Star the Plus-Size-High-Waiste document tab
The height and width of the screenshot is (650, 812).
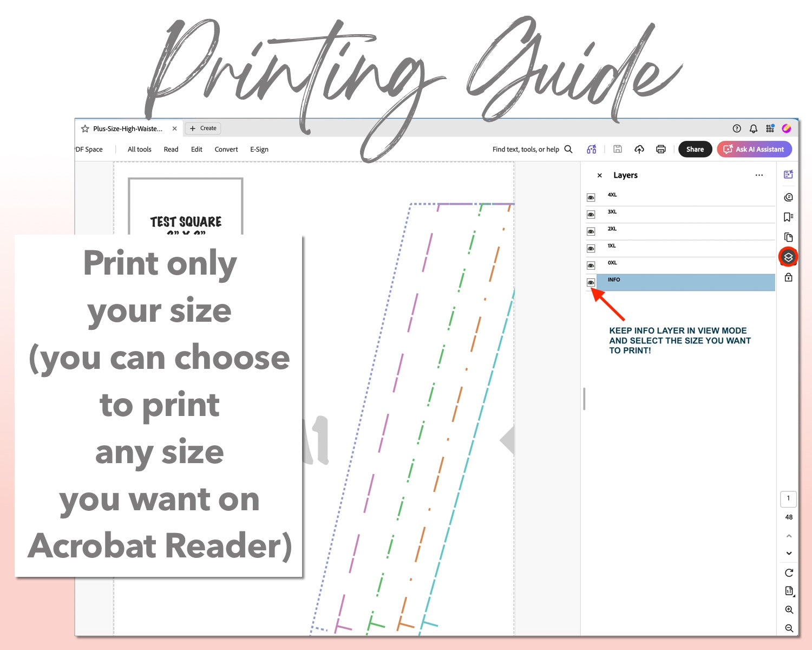tap(85, 129)
